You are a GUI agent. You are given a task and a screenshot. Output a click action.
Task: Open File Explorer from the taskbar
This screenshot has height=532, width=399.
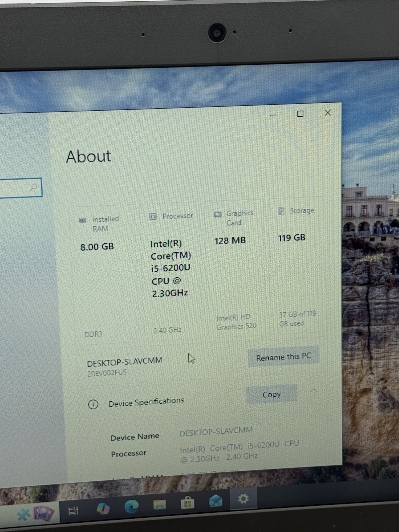160,504
